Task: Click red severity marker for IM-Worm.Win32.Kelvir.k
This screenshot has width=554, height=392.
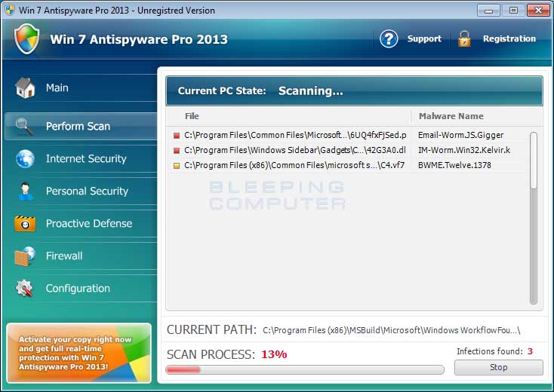Action: [x=177, y=151]
